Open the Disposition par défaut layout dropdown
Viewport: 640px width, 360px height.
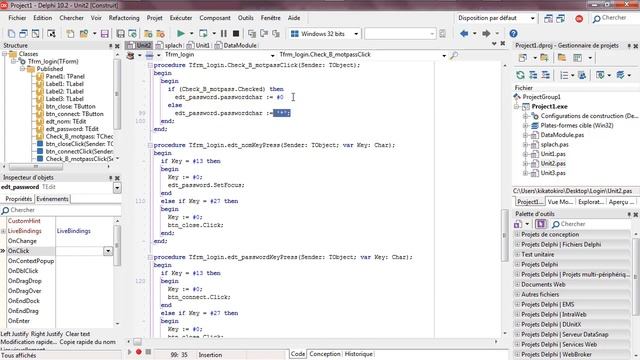click(x=532, y=18)
